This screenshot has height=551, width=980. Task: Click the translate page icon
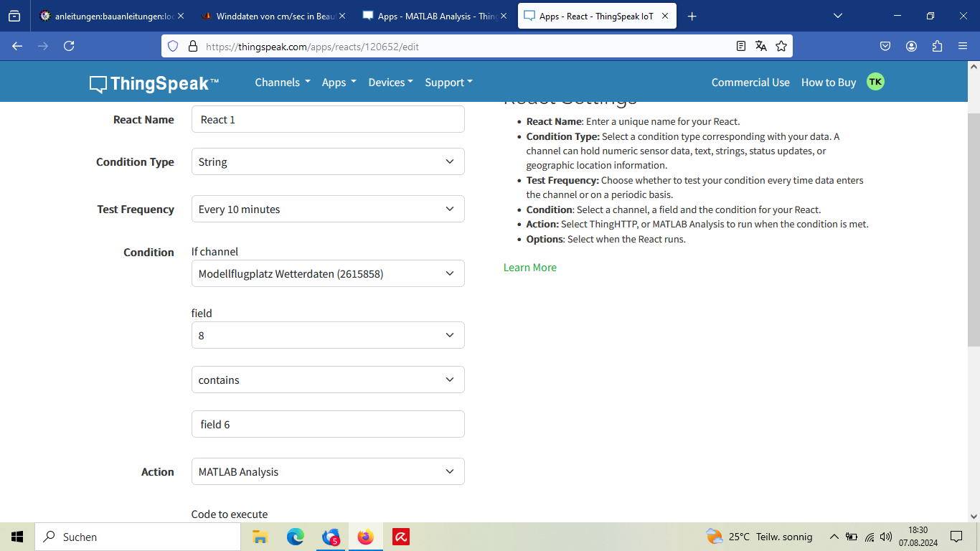(761, 46)
